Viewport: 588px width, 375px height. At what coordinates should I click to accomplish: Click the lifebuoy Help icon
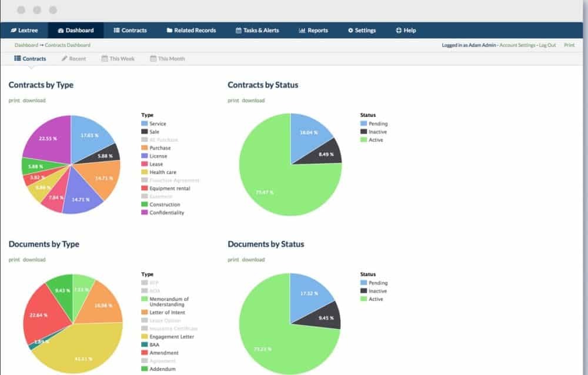[398, 31]
